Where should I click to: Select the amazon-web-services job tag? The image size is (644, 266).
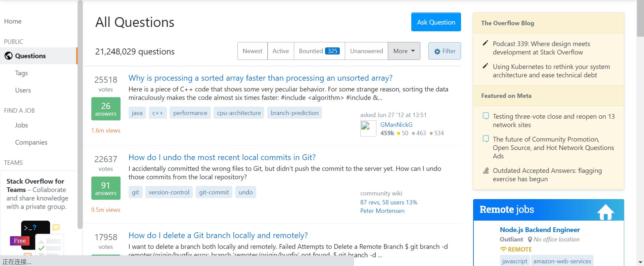[562, 261]
